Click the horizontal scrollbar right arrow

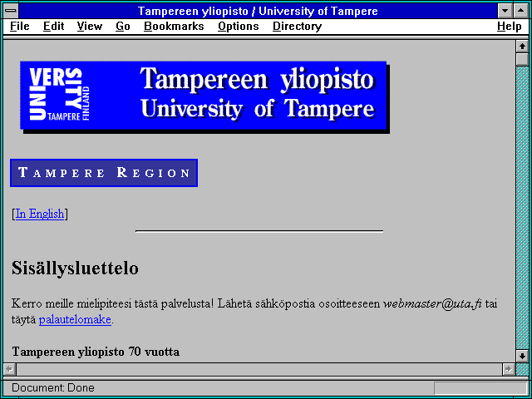click(x=508, y=369)
